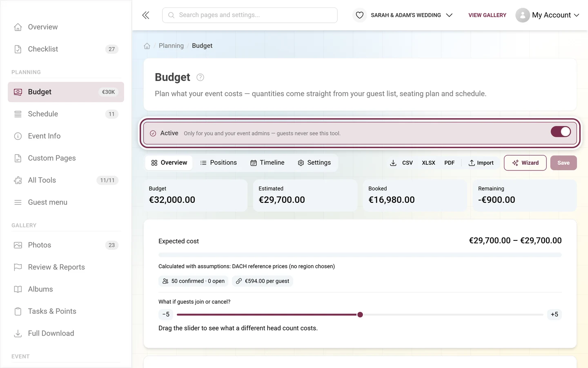Click the 50 confirmed · 0 open chip
The width and height of the screenshot is (588, 368).
pyautogui.click(x=194, y=281)
